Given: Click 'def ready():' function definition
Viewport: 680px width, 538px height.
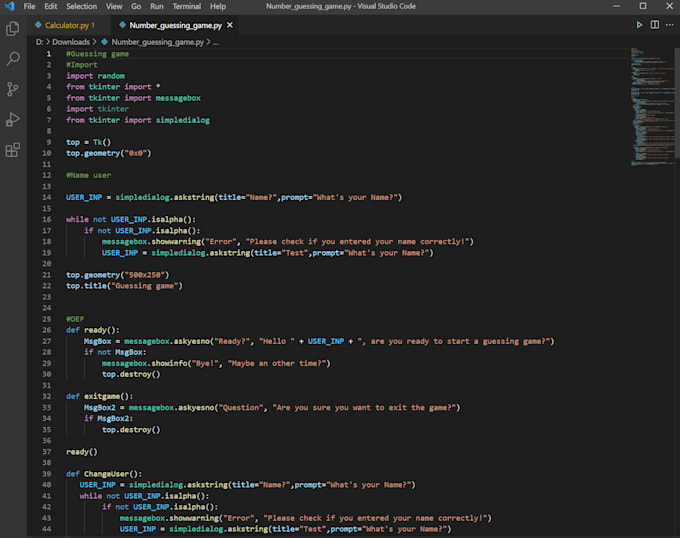Looking at the screenshot, I should pos(93,330).
